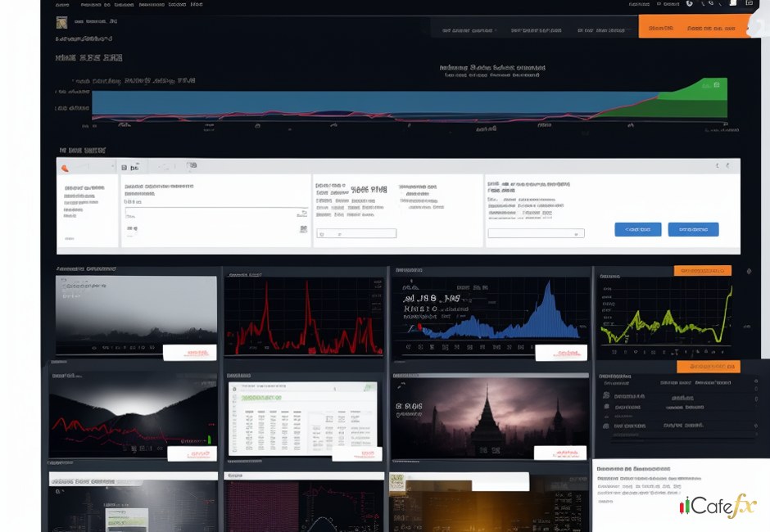Click the right blue button in the white form panel

(x=693, y=229)
